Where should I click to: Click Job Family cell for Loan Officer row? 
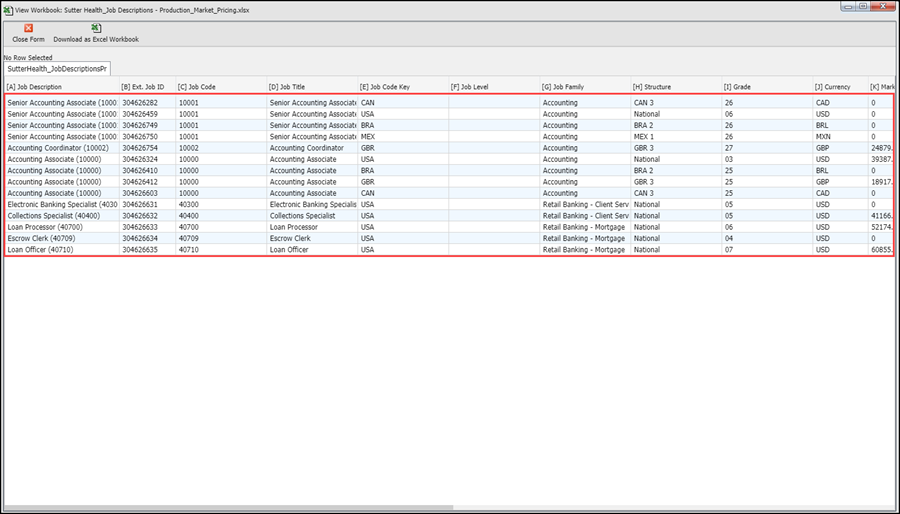click(x=585, y=250)
